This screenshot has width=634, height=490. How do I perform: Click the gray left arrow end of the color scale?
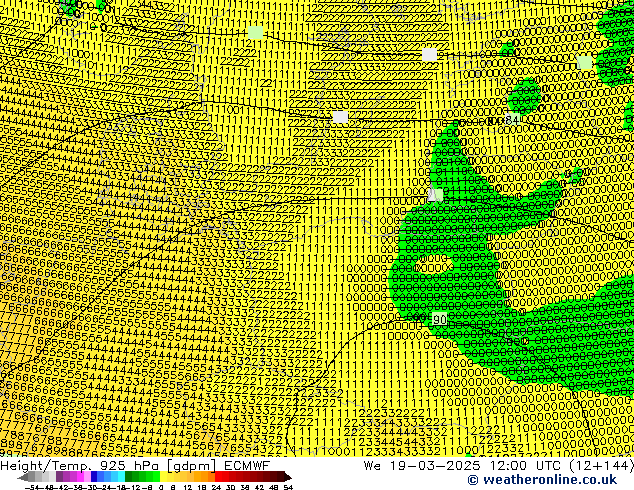23,477
